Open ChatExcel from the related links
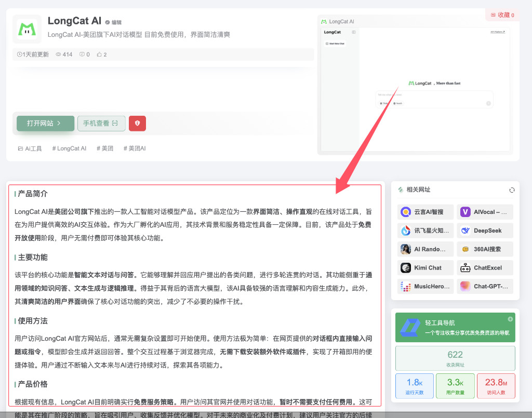532x418 pixels. pyautogui.click(x=485, y=267)
